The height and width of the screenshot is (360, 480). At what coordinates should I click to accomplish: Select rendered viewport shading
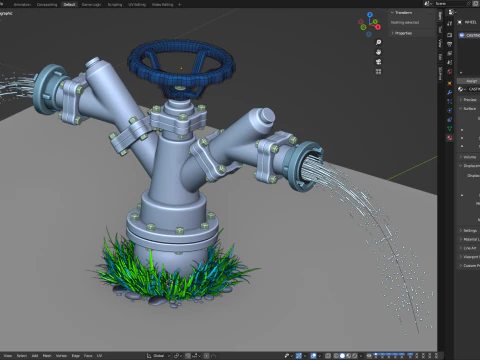click(x=355, y=356)
